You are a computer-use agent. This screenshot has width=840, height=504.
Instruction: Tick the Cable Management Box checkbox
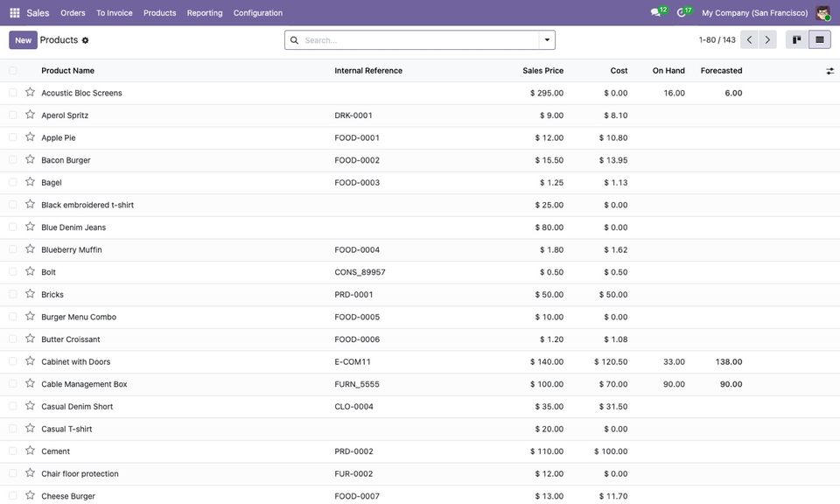click(x=13, y=384)
